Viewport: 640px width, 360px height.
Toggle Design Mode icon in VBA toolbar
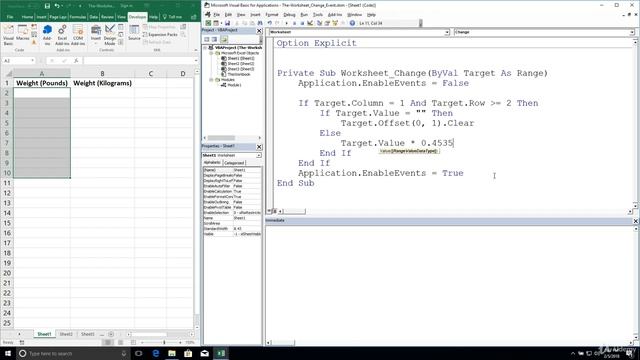coord(310,23)
